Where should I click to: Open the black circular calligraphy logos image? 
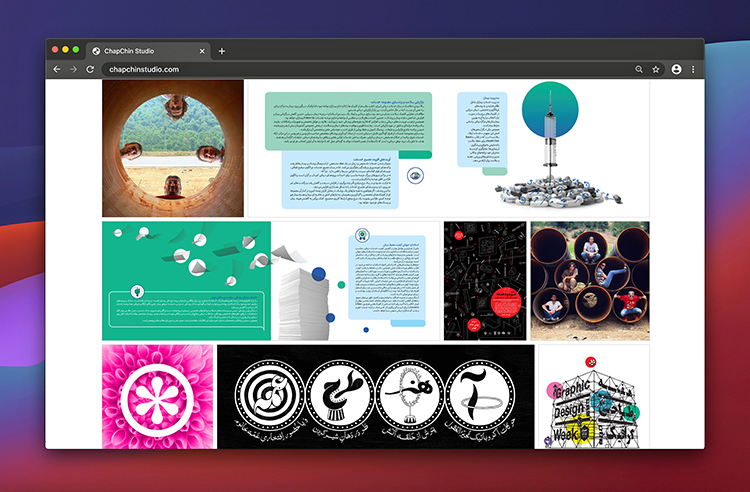[x=375, y=396]
